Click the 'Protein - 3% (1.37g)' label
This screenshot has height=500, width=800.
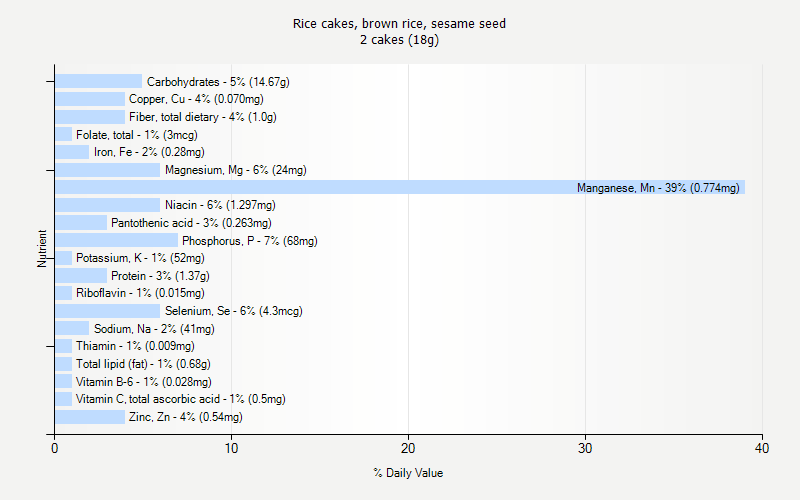point(161,276)
